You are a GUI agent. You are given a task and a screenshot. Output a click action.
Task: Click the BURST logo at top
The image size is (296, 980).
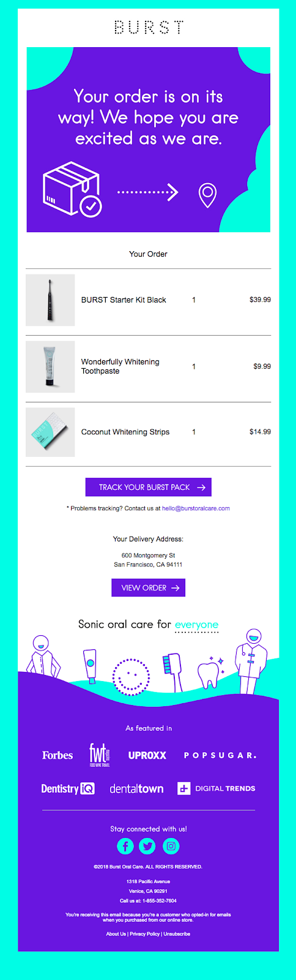pyautogui.click(x=149, y=27)
